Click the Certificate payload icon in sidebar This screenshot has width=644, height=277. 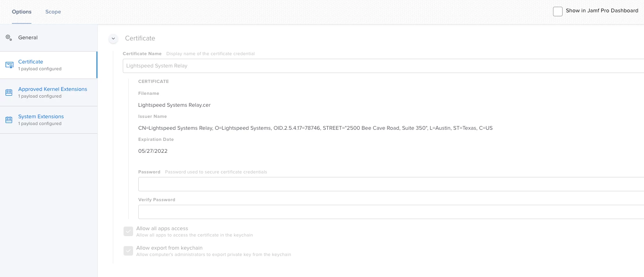(9, 65)
